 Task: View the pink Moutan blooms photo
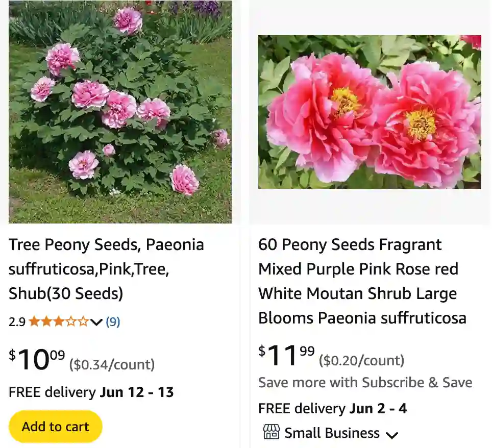370,112
